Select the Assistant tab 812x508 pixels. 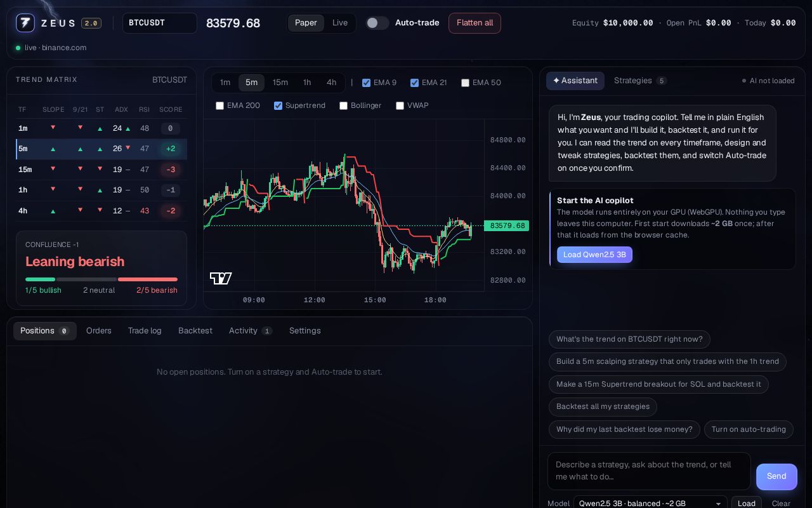click(x=575, y=81)
